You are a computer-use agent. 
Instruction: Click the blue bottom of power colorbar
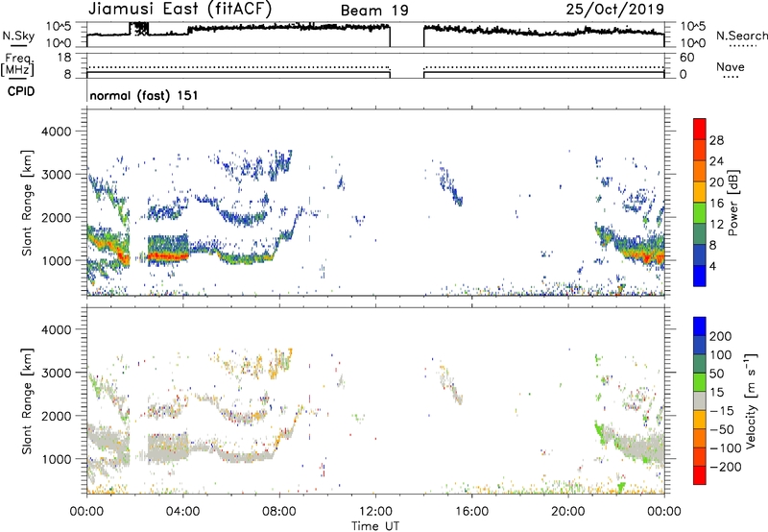pos(700,276)
